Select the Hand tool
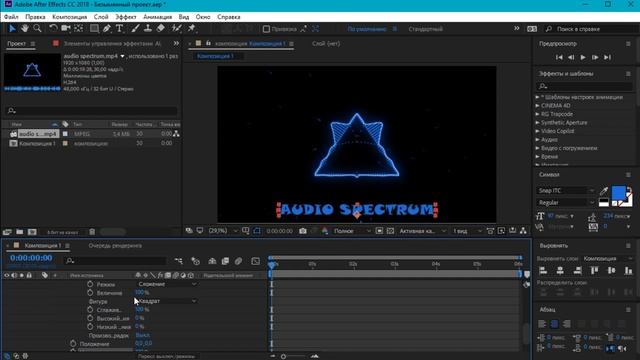This screenshot has height=360, width=640. pyautogui.click(x=25, y=29)
